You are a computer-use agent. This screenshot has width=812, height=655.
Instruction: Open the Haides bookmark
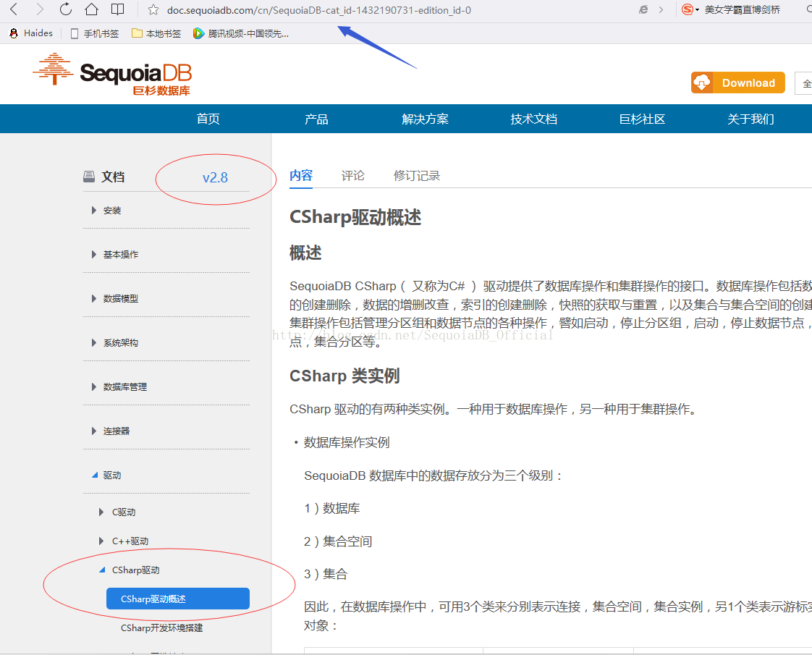click(x=31, y=33)
